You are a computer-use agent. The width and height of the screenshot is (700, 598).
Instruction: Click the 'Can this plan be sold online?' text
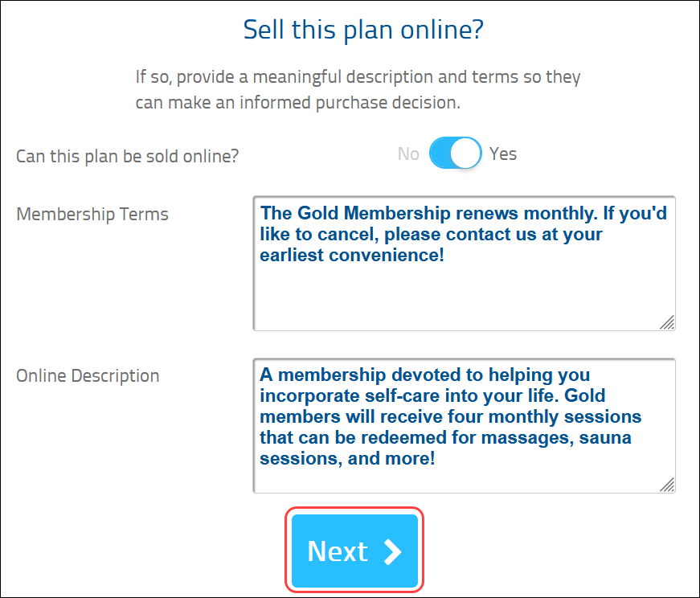pyautogui.click(x=127, y=157)
